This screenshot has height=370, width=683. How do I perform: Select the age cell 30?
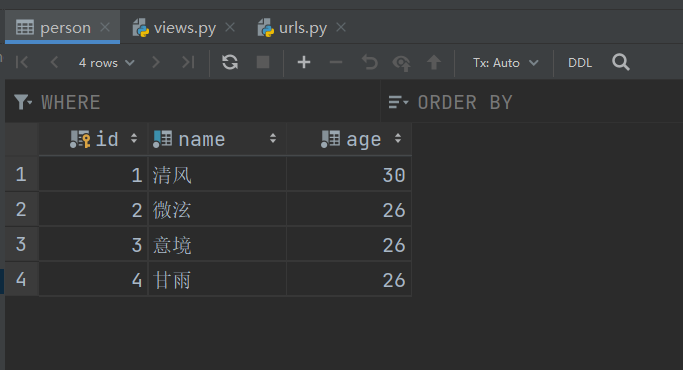[349, 174]
